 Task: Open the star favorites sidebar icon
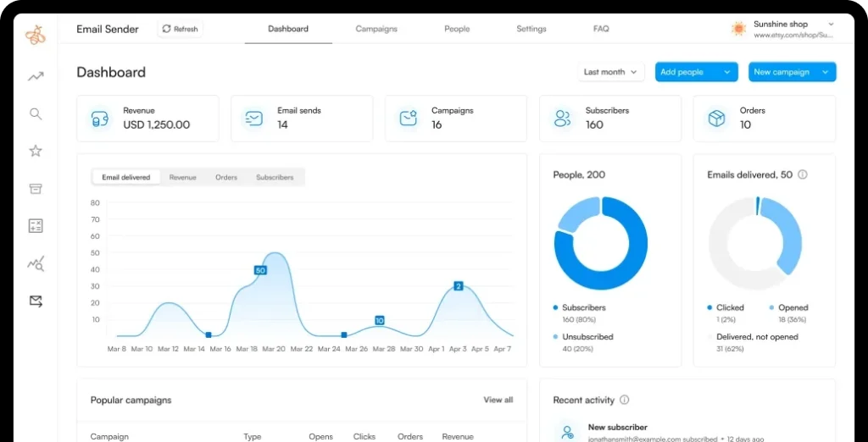(36, 151)
